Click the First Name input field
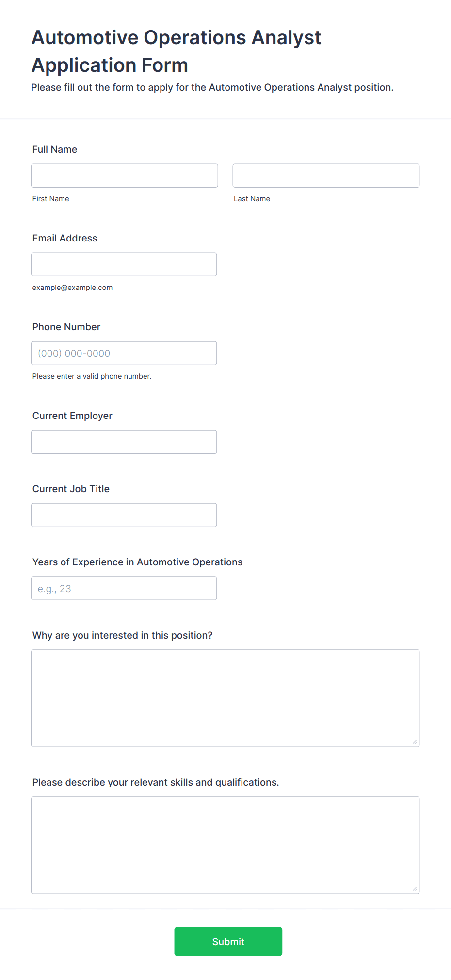Image resolution: width=451 pixels, height=980 pixels. 125,176
